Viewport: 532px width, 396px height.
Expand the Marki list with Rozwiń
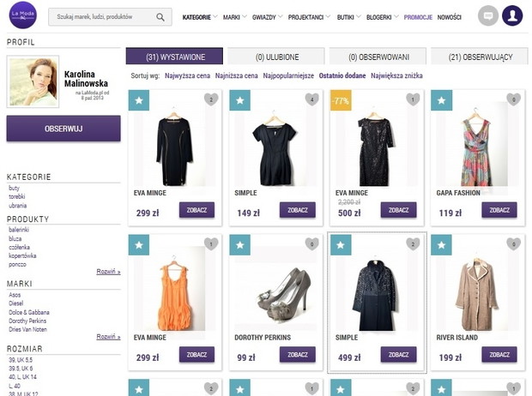click(x=108, y=336)
